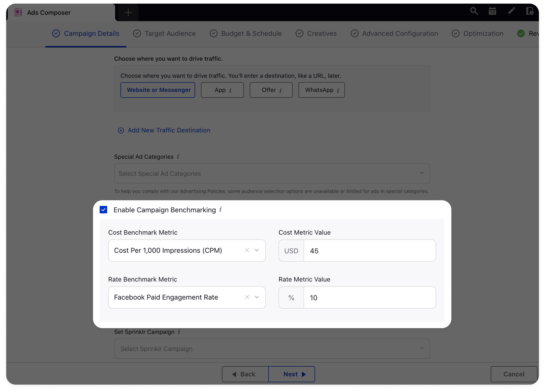Click the pencil edit icon
The height and width of the screenshot is (392, 544).
(511, 11)
